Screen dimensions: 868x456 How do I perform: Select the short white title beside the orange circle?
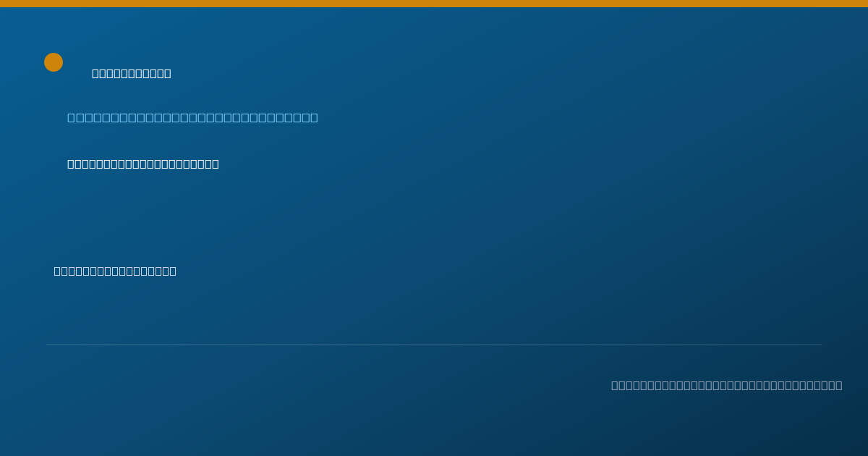(x=132, y=73)
